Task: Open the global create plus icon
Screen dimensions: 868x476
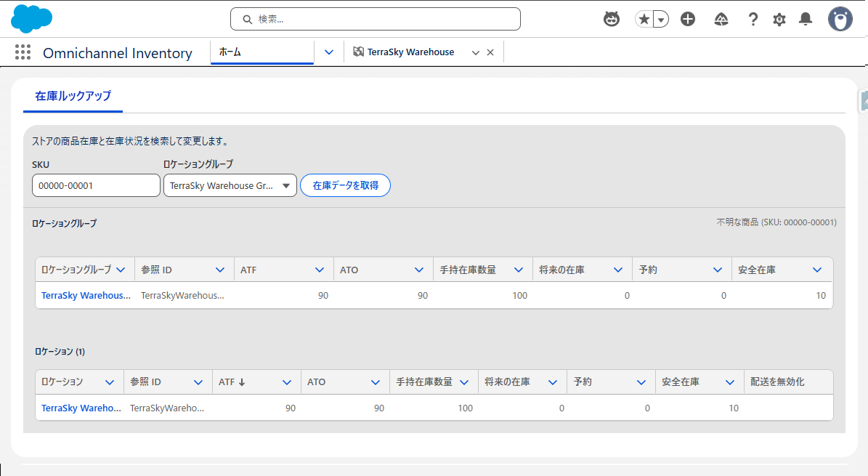Action: click(x=688, y=19)
